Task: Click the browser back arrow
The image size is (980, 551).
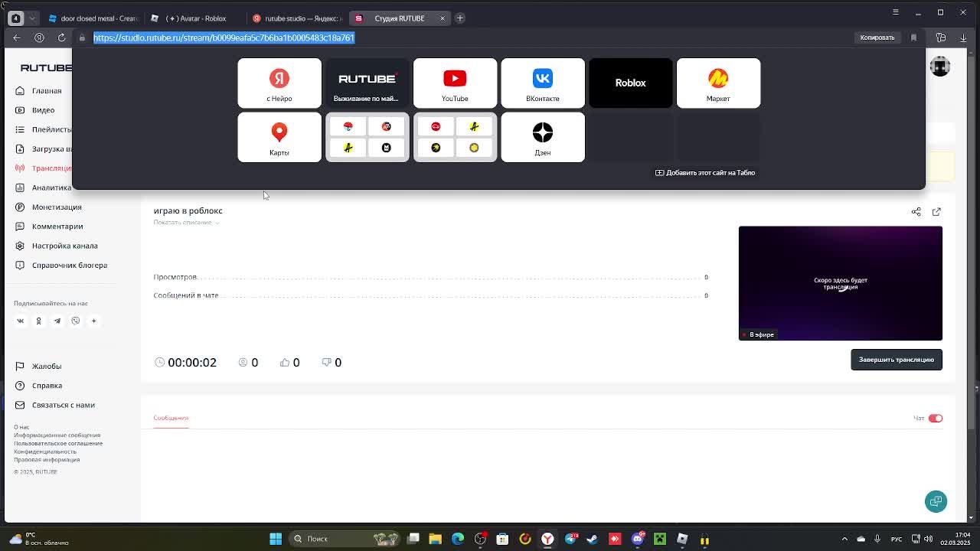Action: point(17,37)
